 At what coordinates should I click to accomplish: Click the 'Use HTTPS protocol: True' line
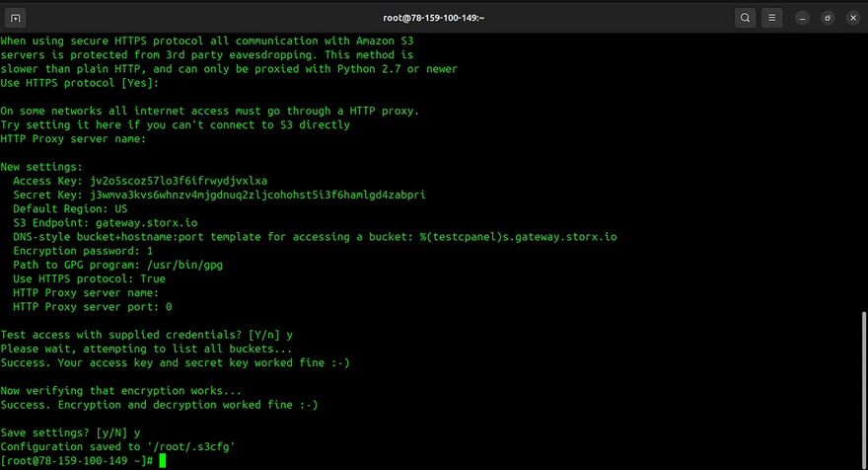click(x=89, y=278)
